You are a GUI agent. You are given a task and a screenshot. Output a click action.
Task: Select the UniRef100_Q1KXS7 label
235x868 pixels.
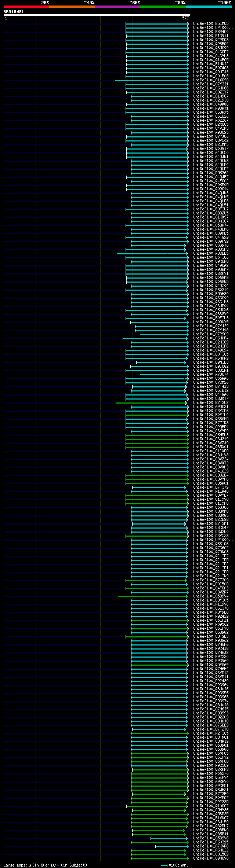(x=211, y=217)
